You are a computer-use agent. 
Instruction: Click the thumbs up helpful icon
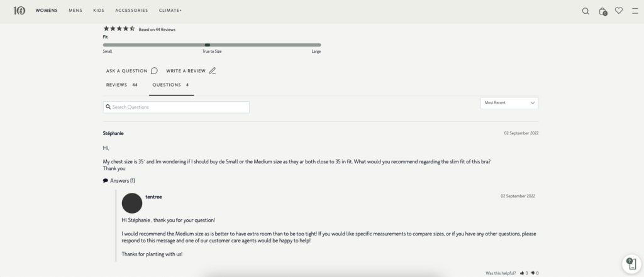pyautogui.click(x=522, y=273)
